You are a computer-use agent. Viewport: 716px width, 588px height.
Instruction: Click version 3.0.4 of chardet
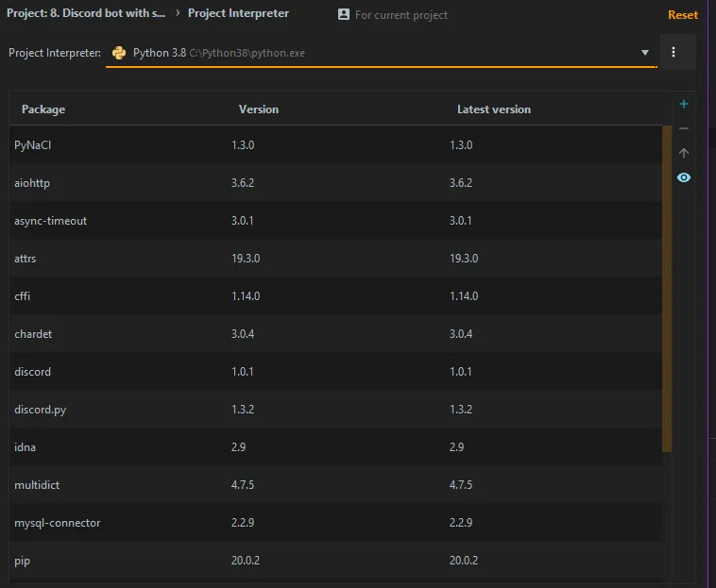tap(243, 334)
